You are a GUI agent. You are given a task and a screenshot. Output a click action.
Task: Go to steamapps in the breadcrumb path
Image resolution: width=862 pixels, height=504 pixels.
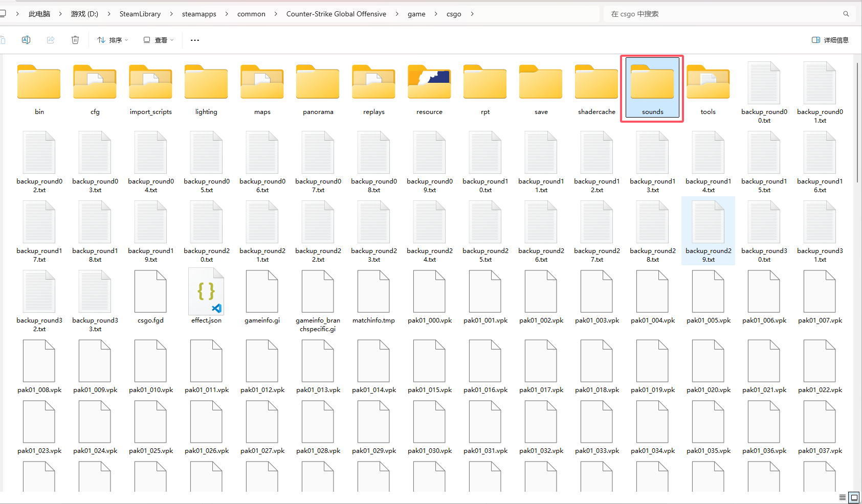[199, 14]
